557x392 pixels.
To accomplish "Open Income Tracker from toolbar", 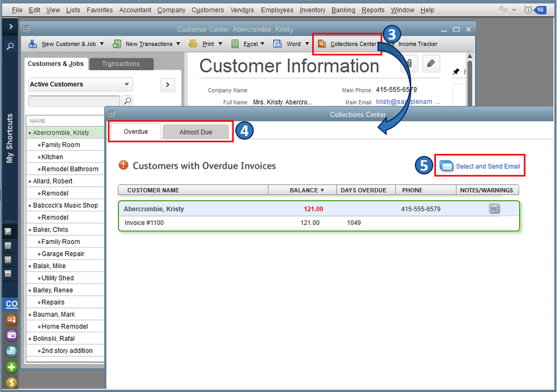I will [418, 43].
